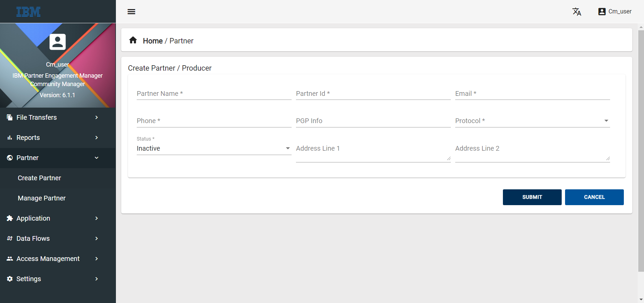Screen dimensions: 644x303
Task: Expand the File Transfers menu chevron
Action: (96, 117)
